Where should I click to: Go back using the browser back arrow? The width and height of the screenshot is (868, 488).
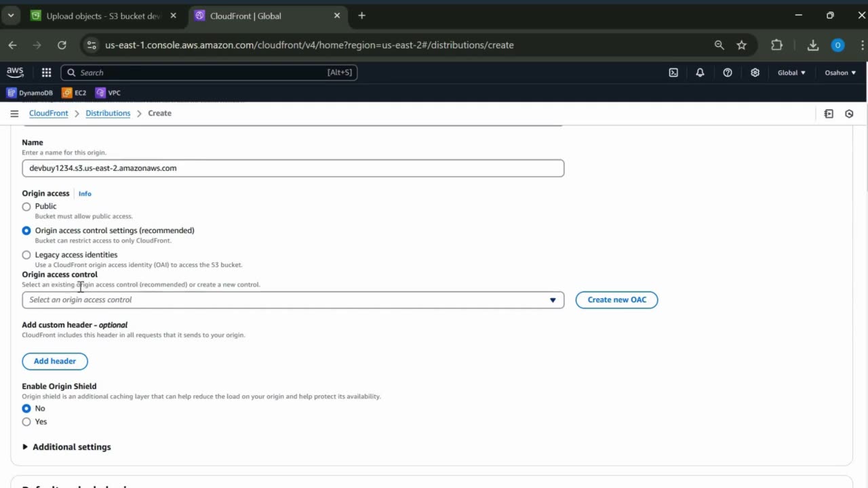click(13, 45)
